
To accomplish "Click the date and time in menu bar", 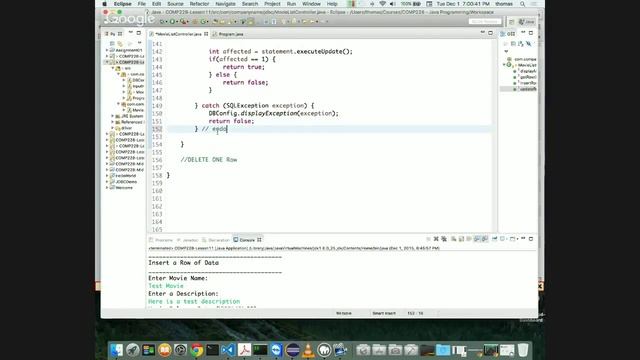I will click(463, 4).
